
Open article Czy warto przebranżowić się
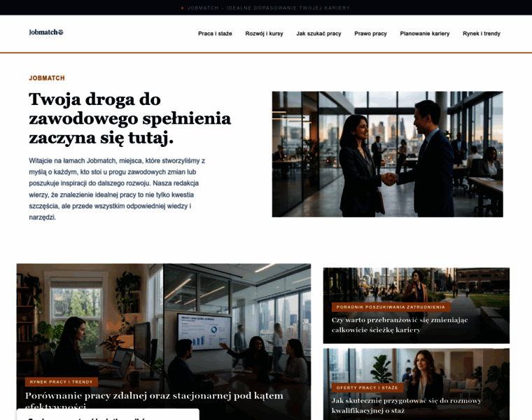400,325
